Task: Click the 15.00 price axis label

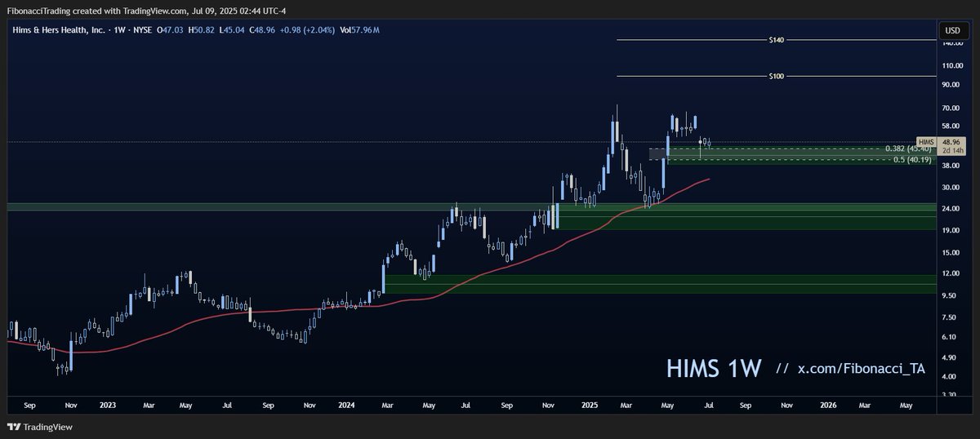Action: tap(952, 252)
